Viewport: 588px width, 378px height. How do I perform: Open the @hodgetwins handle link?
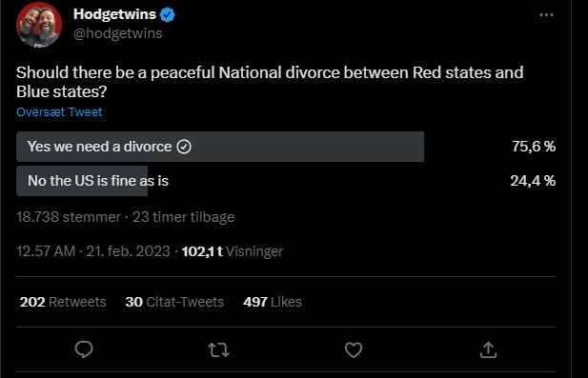point(118,33)
